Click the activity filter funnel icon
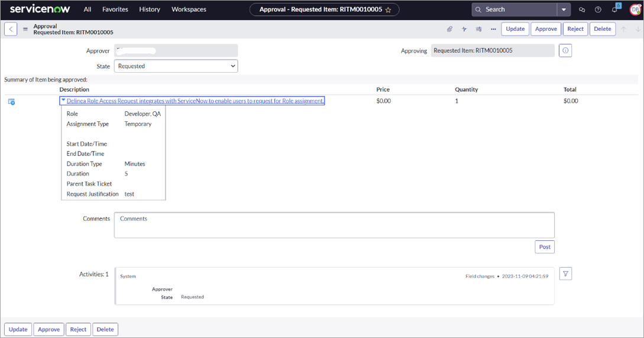The height and width of the screenshot is (338, 644). pos(565,273)
